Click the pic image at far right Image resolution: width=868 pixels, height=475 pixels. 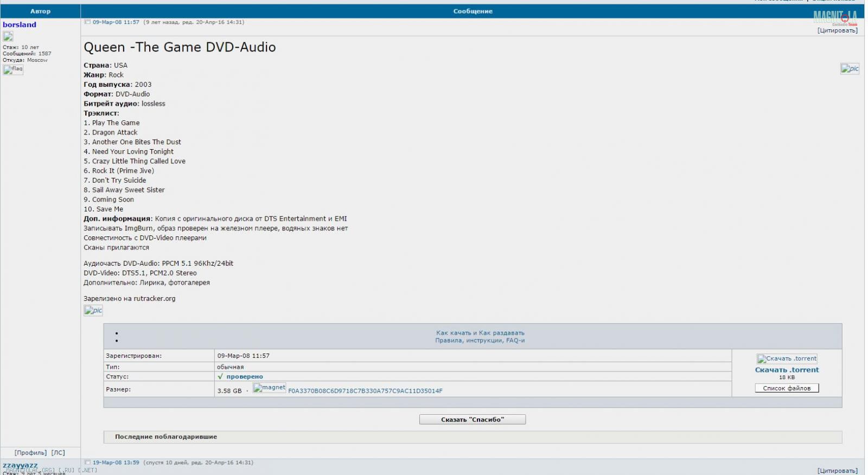point(850,68)
